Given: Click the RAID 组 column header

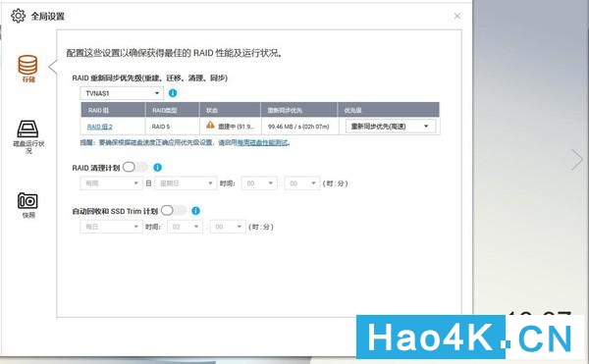Looking at the screenshot, I should (113, 110).
